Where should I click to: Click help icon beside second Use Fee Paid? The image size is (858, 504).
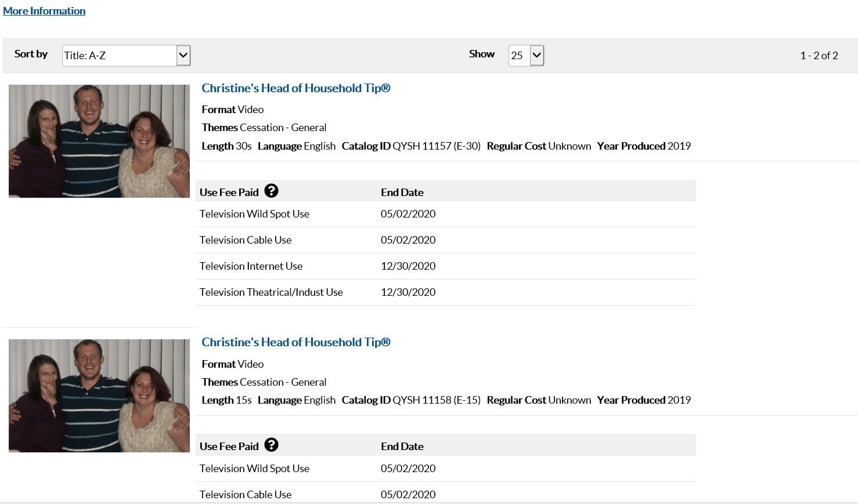[271, 445]
